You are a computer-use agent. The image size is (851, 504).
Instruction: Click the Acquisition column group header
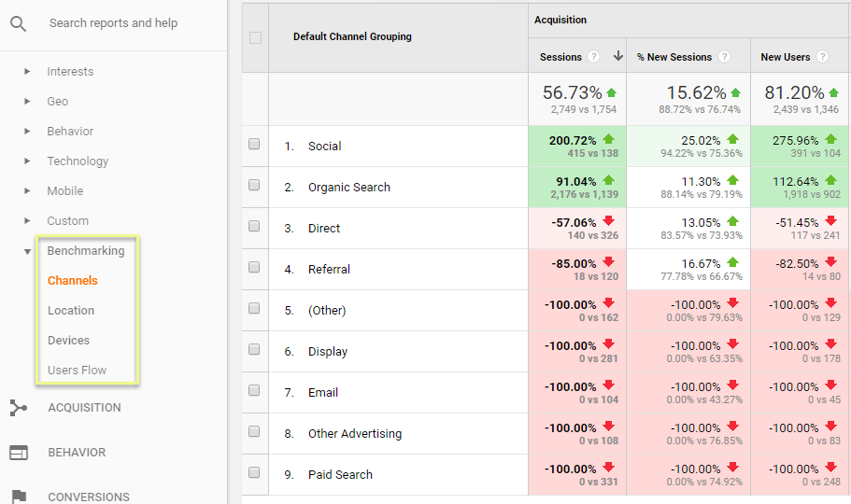click(560, 20)
